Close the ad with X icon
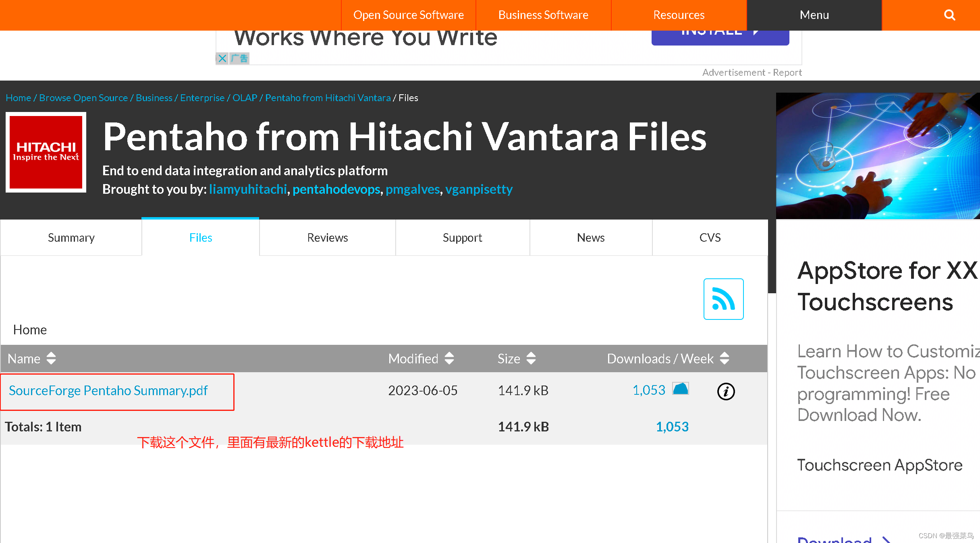This screenshot has height=543, width=980. 222,58
